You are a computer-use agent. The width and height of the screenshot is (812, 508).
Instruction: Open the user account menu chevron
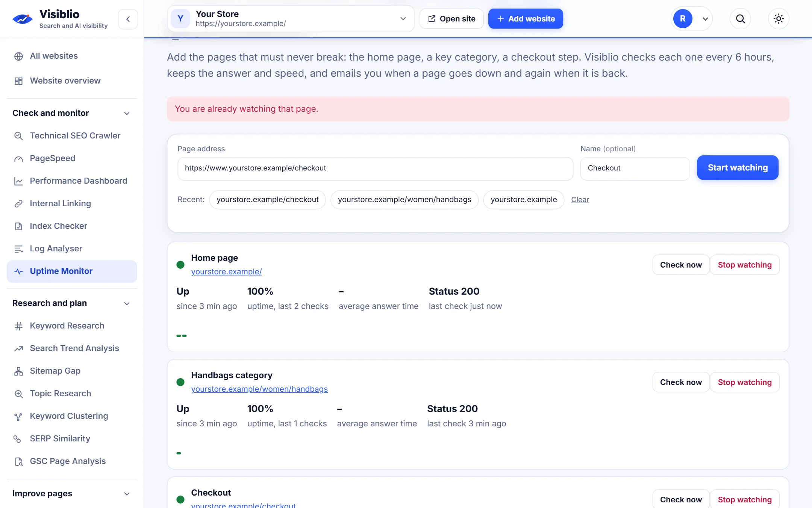tap(705, 19)
